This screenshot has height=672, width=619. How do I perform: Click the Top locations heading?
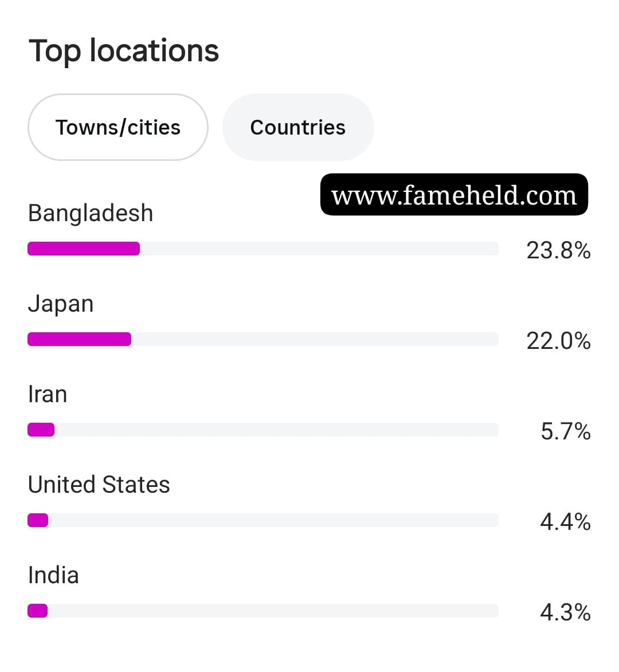(x=124, y=50)
